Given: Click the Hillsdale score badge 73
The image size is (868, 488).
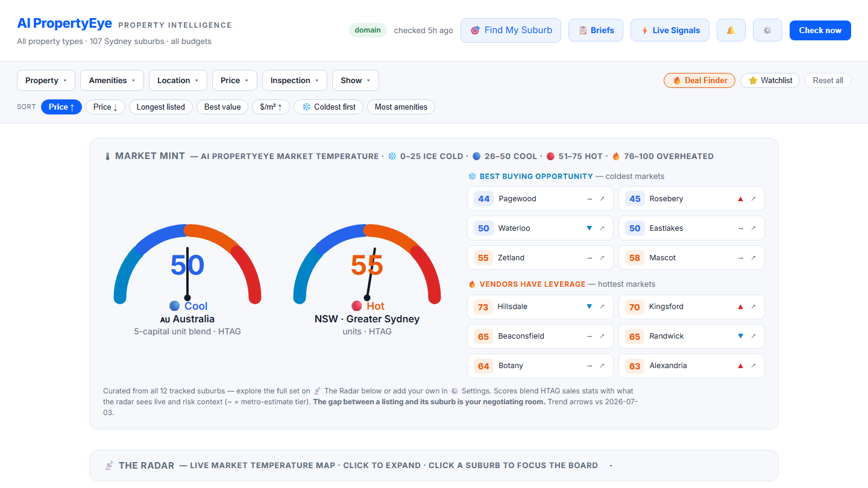Looking at the screenshot, I should [483, 307].
